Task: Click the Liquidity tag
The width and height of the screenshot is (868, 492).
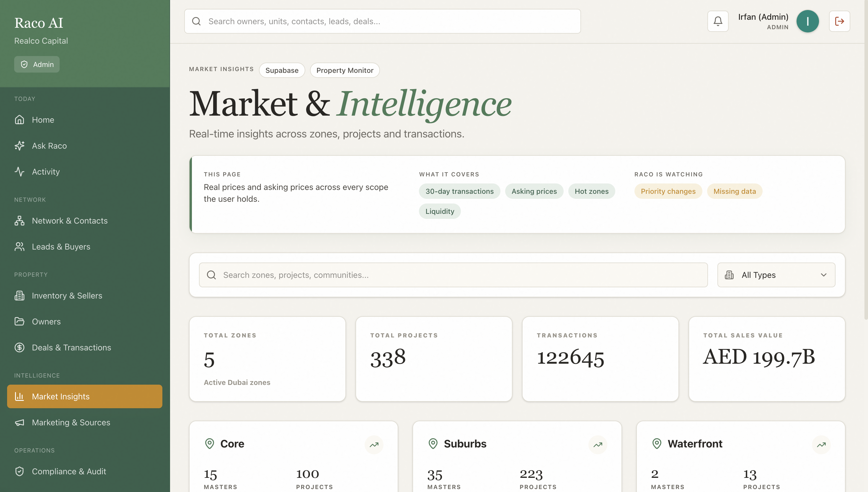Action: 440,211
